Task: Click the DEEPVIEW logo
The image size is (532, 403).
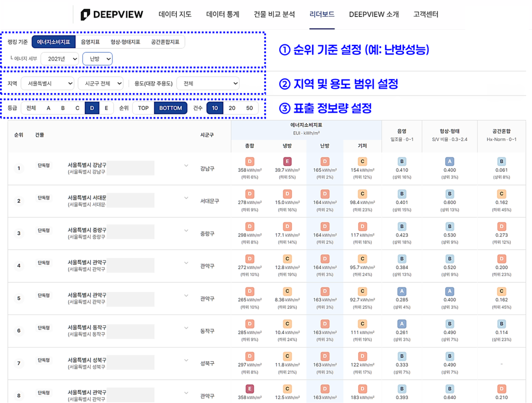Action: point(111,15)
